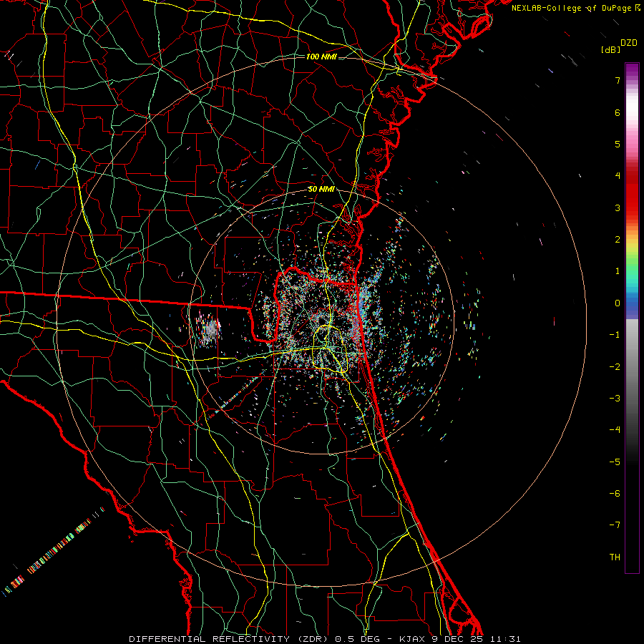Viewport: 644px width, 644px height.
Task: Click the 4 value on color scale
Action: 618,176
